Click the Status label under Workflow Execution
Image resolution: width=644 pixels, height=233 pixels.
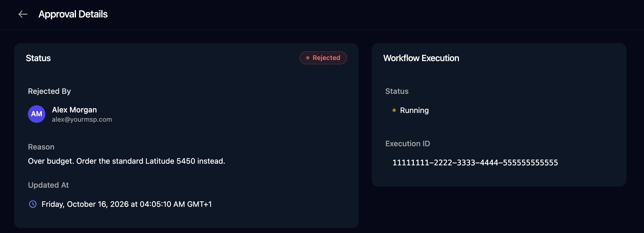point(397,91)
